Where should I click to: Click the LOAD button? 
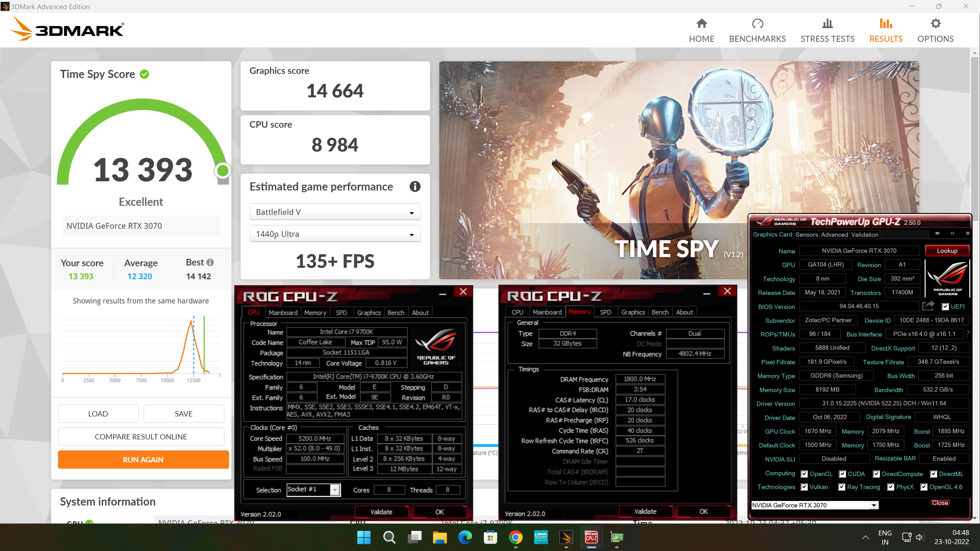coord(98,414)
